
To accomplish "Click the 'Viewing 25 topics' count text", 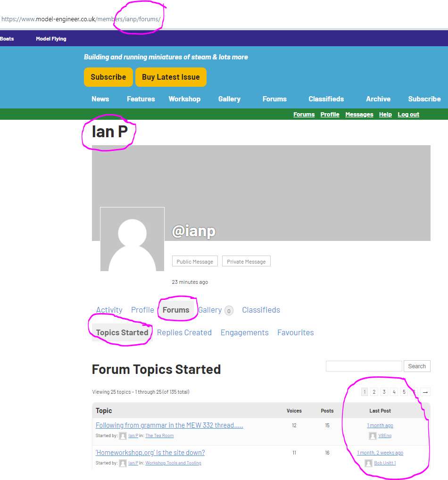I will tap(141, 392).
